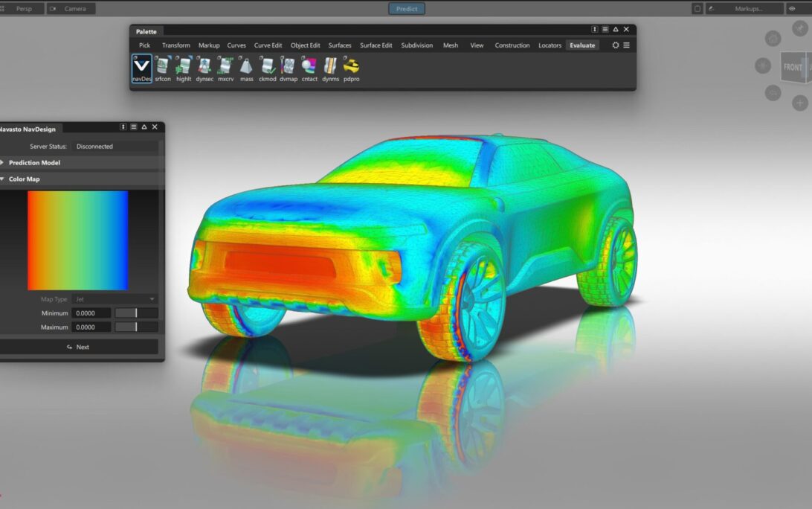Open the Map Type Jet dropdown
812x509 pixels.
pos(115,299)
